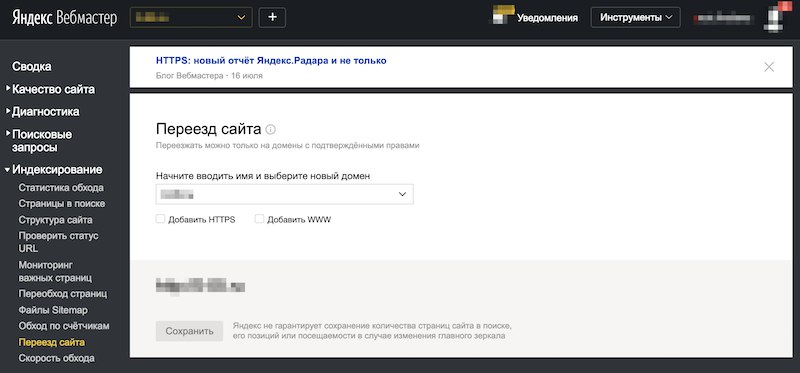Open Статистика обхода page
The height and width of the screenshot is (373, 800).
pyautogui.click(x=61, y=188)
